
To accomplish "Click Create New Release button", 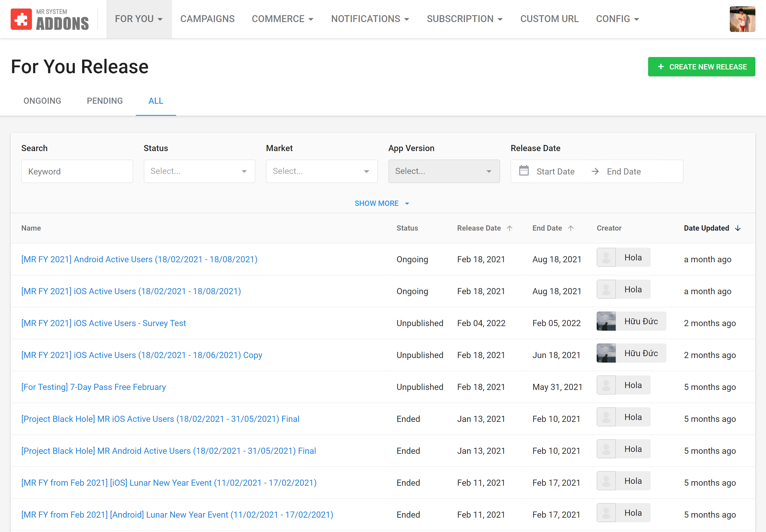I will tap(701, 67).
